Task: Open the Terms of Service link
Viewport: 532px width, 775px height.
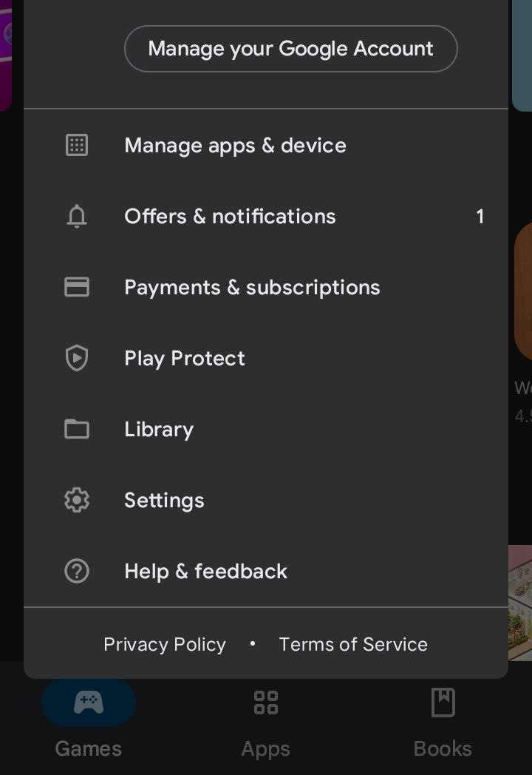Action: point(353,645)
